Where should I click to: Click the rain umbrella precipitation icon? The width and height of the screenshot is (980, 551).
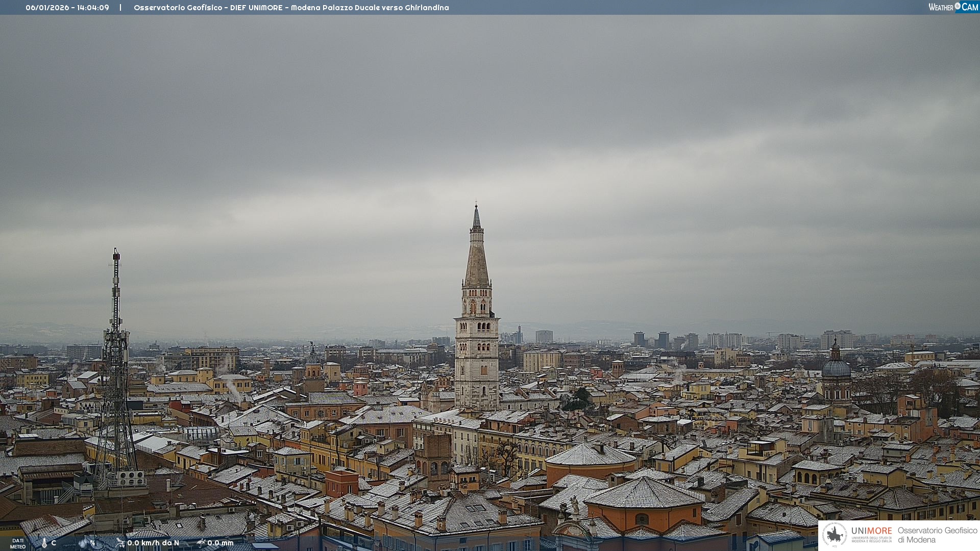point(201,543)
